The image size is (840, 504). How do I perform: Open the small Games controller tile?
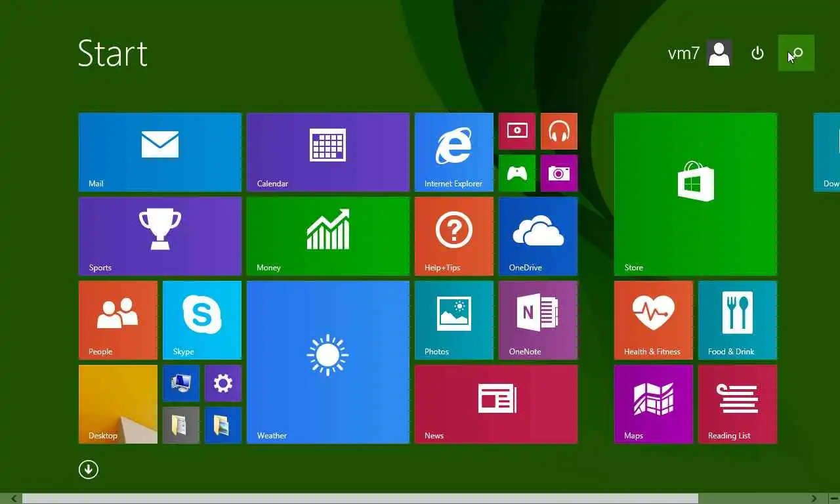coord(517,173)
